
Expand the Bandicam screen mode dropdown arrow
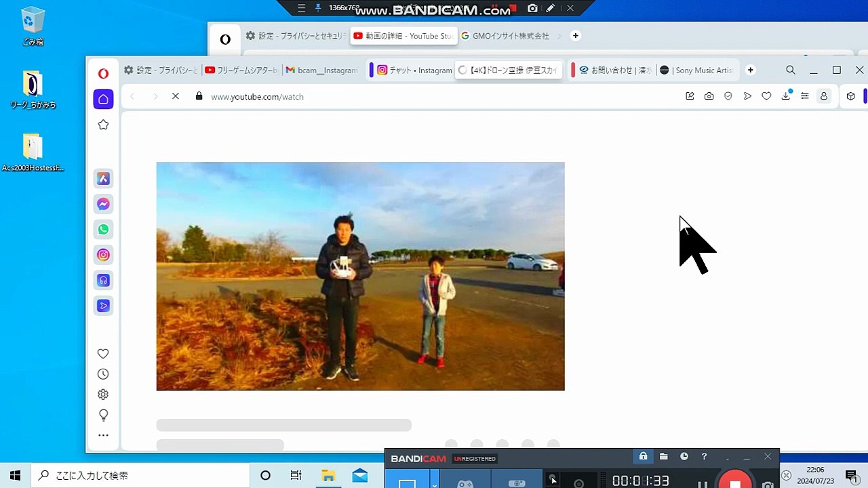434,483
